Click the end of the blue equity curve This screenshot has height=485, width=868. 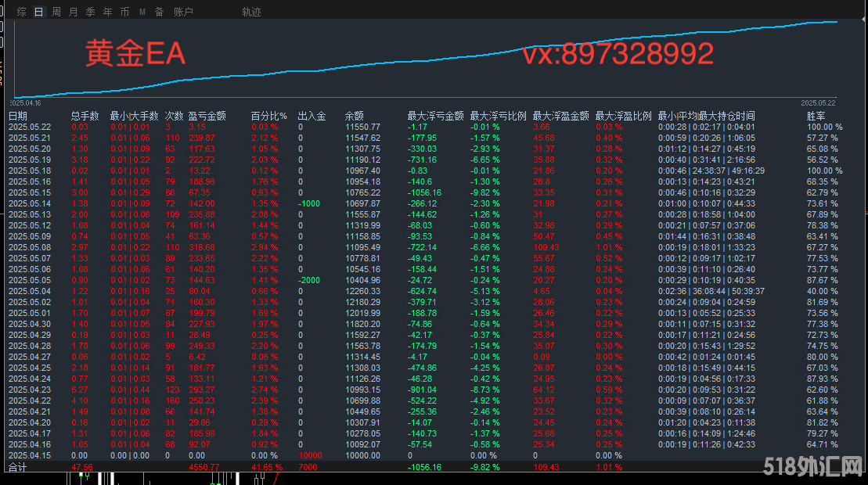click(x=837, y=22)
